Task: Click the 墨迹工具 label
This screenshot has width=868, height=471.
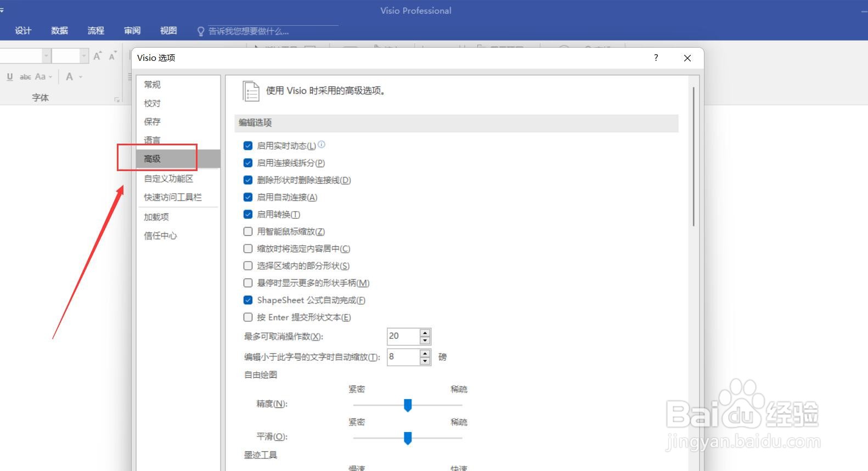Action: 261,455
